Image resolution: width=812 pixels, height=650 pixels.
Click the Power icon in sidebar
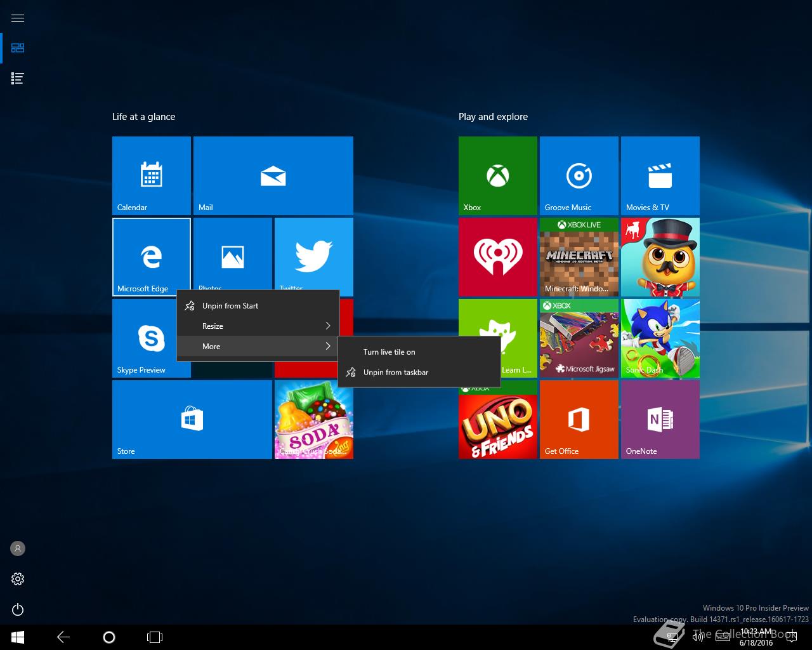pyautogui.click(x=18, y=609)
